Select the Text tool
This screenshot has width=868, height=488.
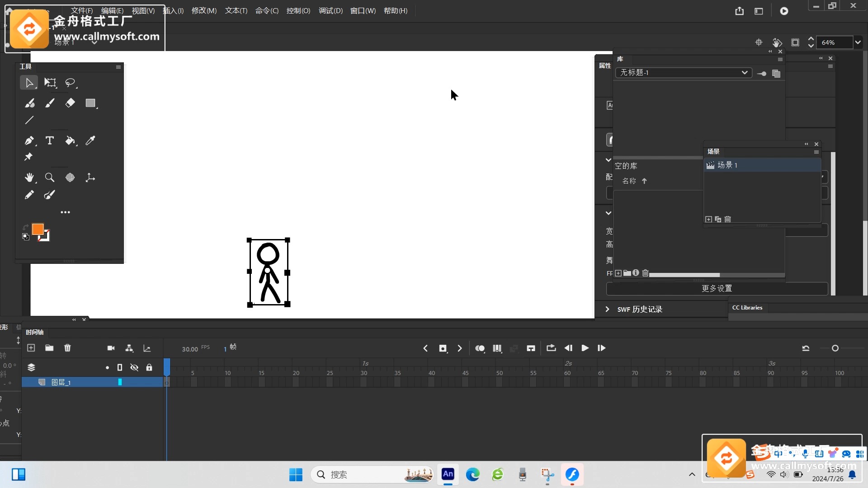coord(50,141)
